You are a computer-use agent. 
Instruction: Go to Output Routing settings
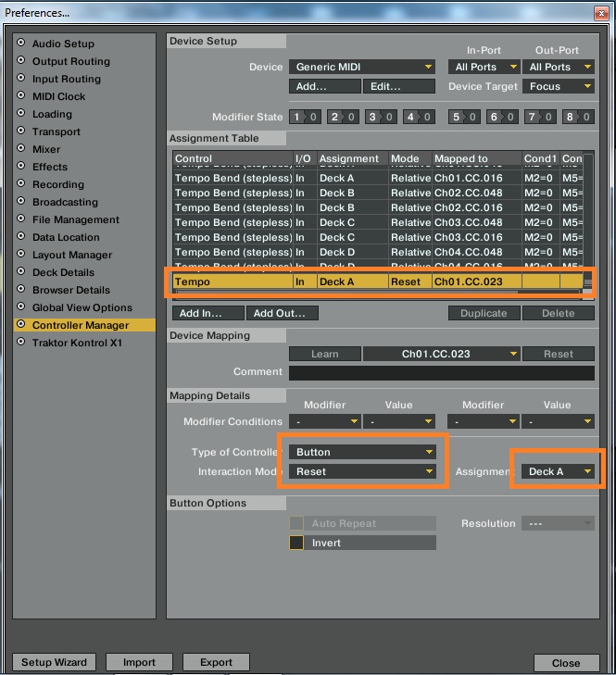point(71,61)
